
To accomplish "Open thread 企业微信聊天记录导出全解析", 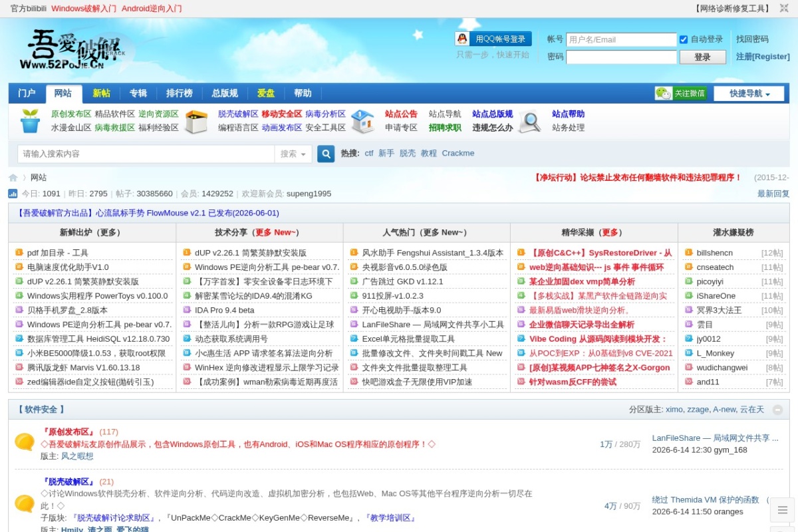I will [x=582, y=325].
